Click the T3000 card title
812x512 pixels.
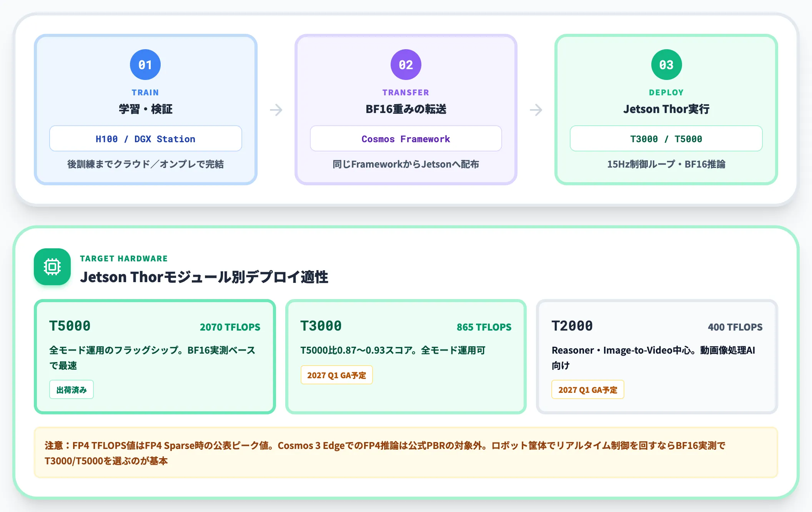pyautogui.click(x=321, y=326)
